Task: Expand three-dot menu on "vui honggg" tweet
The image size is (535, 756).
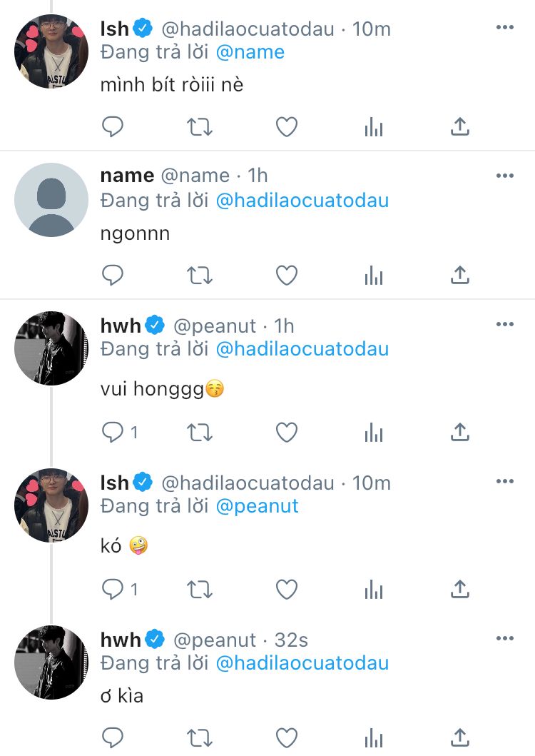Action: [x=505, y=325]
